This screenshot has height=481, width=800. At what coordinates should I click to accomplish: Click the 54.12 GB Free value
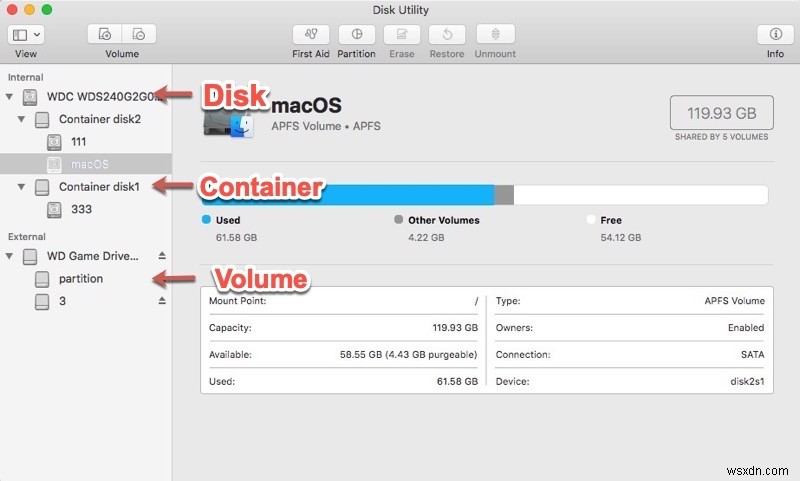620,237
